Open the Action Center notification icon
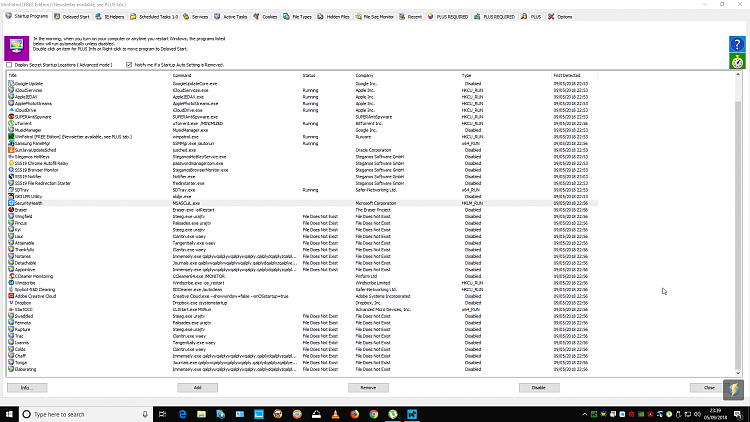The image size is (750, 422). pyautogui.click(x=739, y=414)
